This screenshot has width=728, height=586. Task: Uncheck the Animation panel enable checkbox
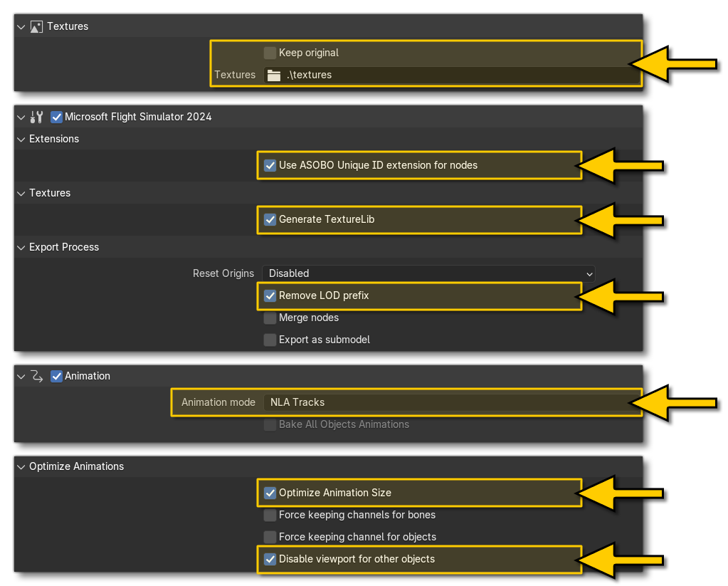[56, 375]
